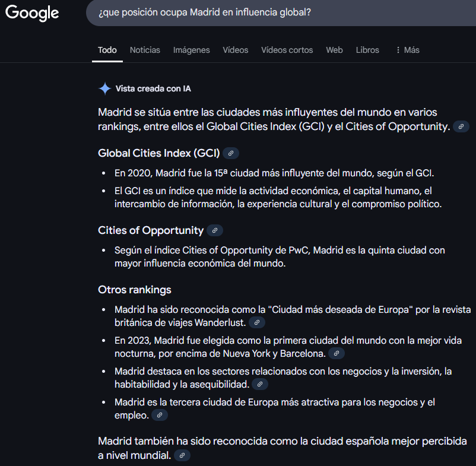Click the Vista creada con IA label
476x466 pixels.
click(153, 88)
